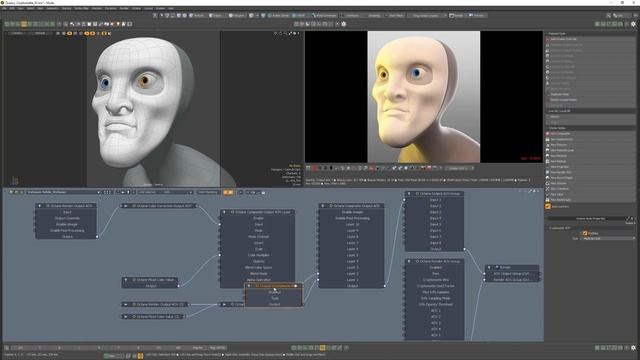Click the orange checked icon below Create Nodes list
The height and width of the screenshot is (360, 640).
click(548, 207)
